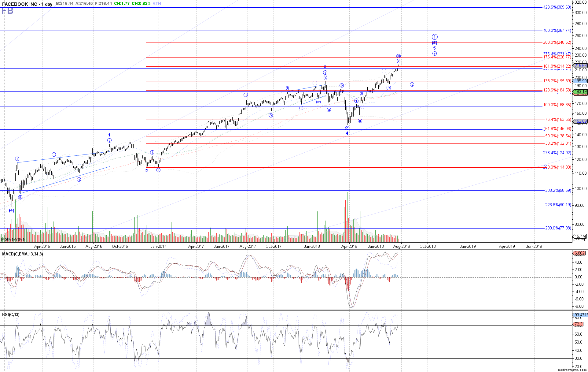Click the MACD(C,EMA,13,34,8) indicator label
588x372 pixels.
point(23,254)
